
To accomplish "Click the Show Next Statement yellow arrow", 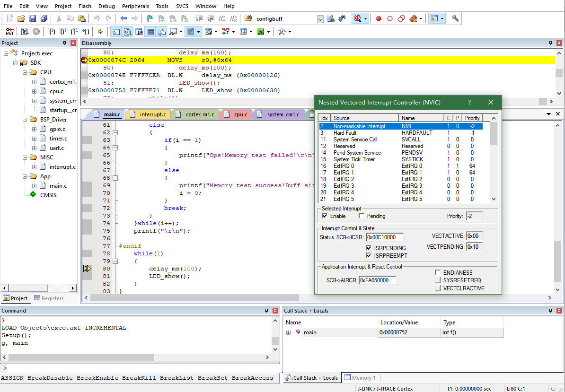I will coord(100,32).
